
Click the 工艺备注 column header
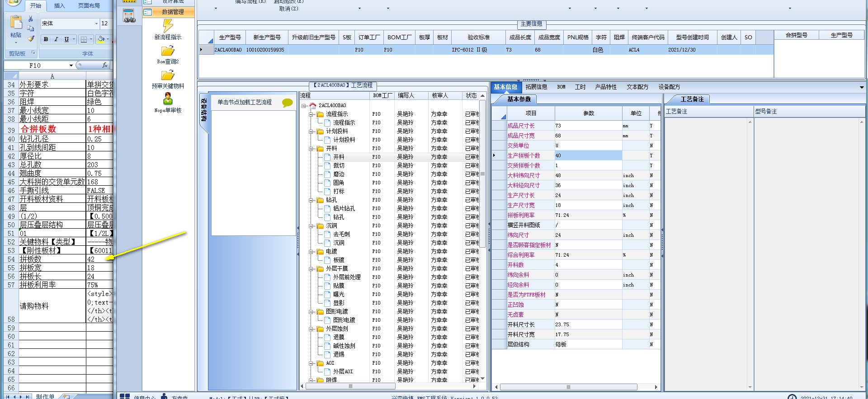point(708,112)
